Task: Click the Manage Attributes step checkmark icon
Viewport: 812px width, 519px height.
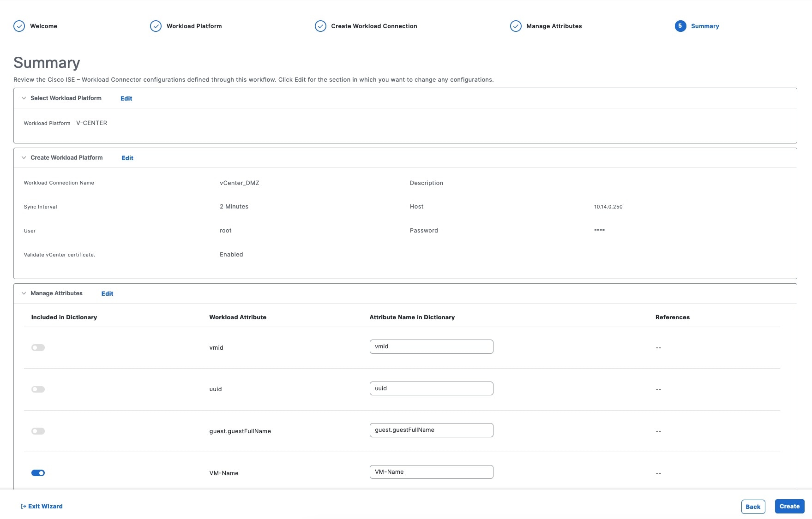Action: coord(516,26)
